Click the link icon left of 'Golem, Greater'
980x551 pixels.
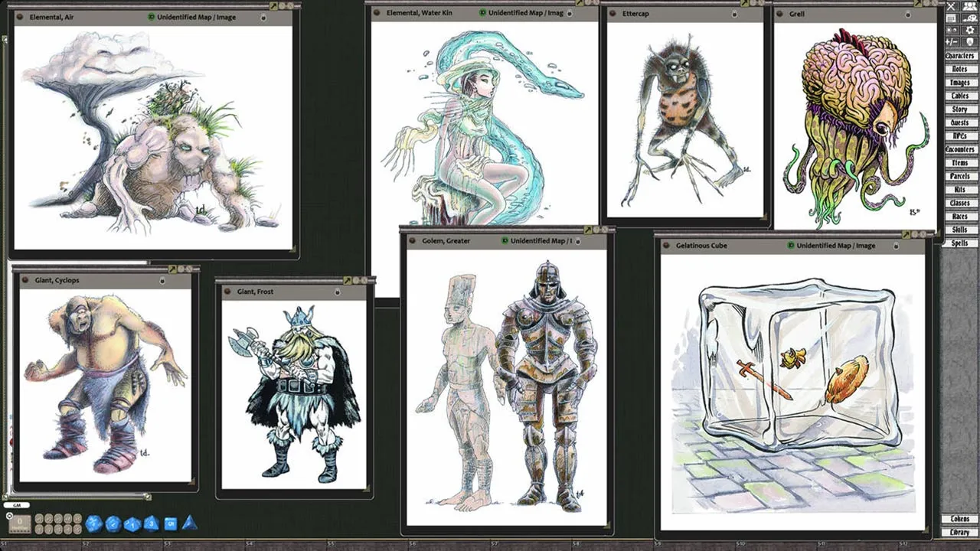tap(413, 241)
